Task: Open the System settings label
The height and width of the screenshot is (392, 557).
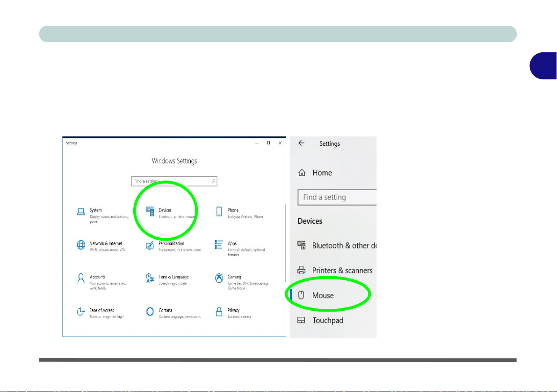Action: 95,210
